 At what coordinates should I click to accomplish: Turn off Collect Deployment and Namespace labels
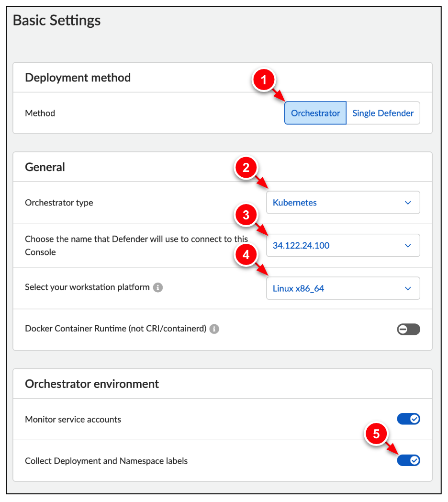[408, 460]
